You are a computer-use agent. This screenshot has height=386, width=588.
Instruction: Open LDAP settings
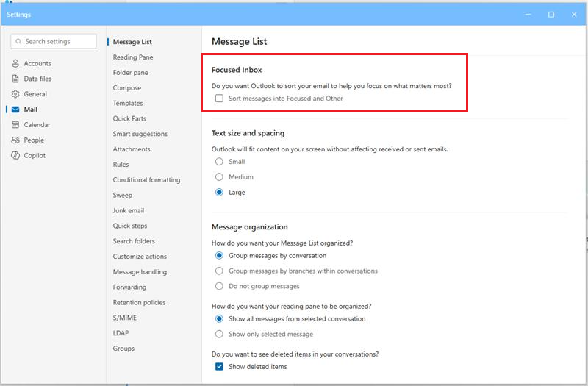pyautogui.click(x=121, y=333)
